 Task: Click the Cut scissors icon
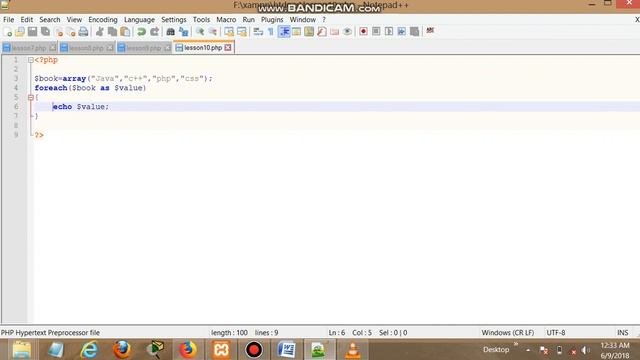pos(100,31)
